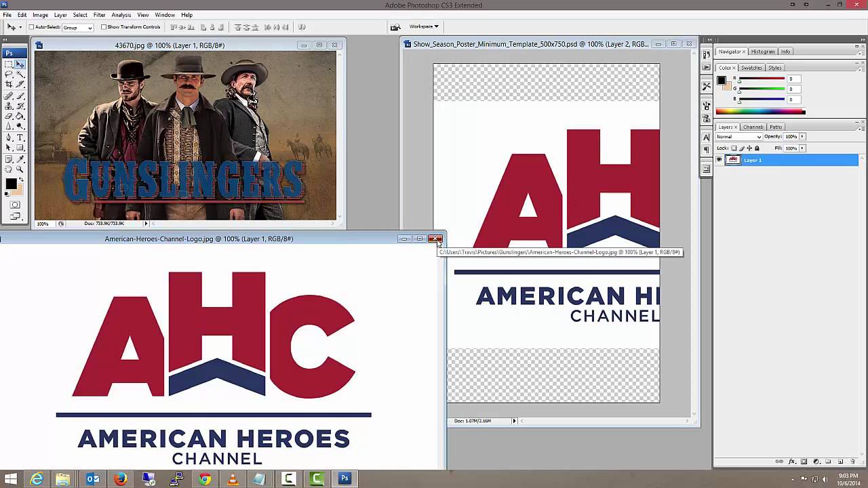Enable the Auto-Select checkbox
This screenshot has width=868, height=488.
(31, 27)
